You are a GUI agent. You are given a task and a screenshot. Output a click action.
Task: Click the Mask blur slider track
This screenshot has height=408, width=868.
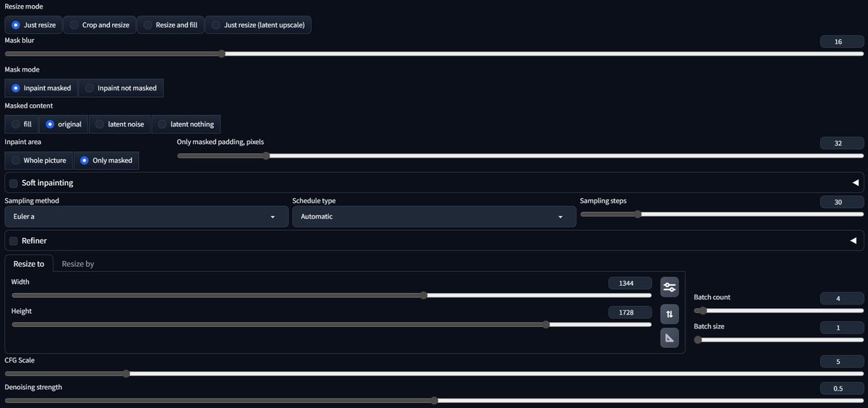(434, 54)
